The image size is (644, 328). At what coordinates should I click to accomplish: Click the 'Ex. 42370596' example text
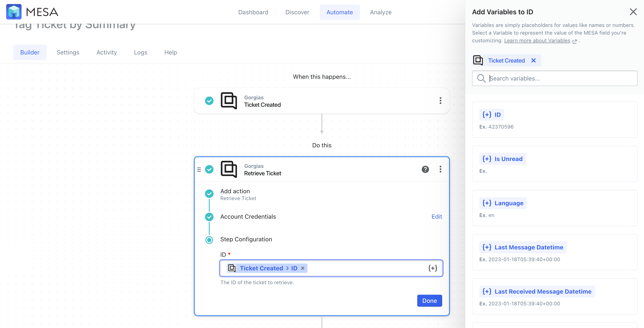(x=496, y=127)
